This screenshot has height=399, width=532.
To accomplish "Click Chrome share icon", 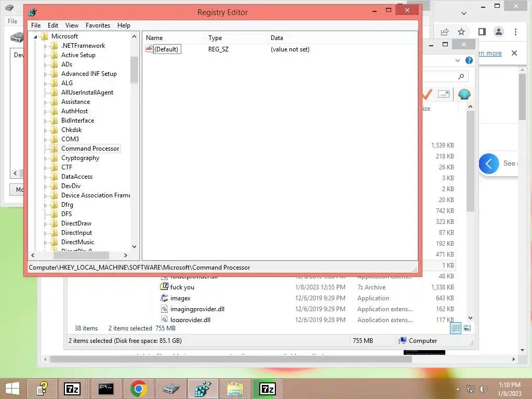I will point(445,32).
